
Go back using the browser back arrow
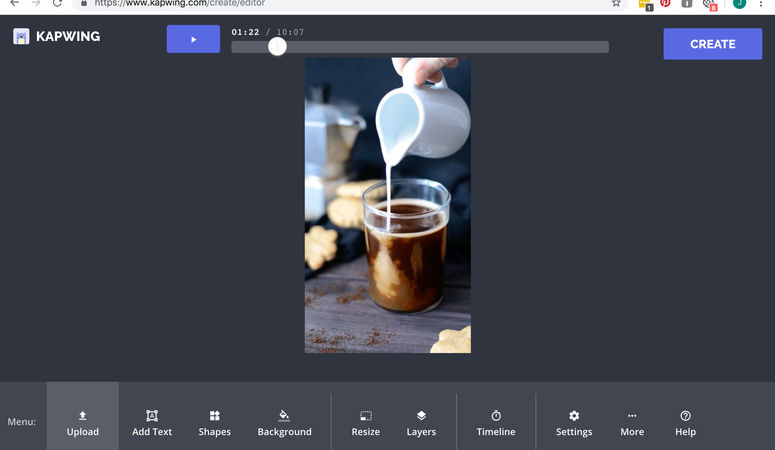click(15, 3)
